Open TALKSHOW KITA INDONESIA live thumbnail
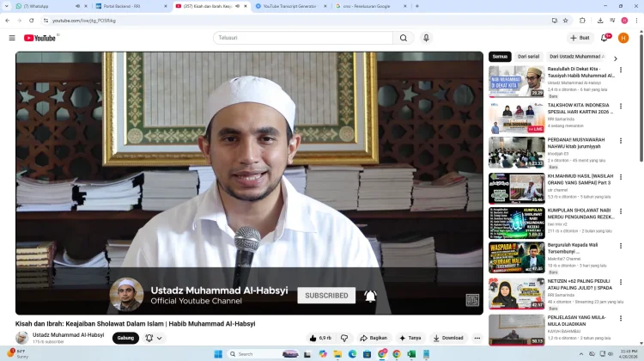This screenshot has height=361, width=644. [x=517, y=118]
